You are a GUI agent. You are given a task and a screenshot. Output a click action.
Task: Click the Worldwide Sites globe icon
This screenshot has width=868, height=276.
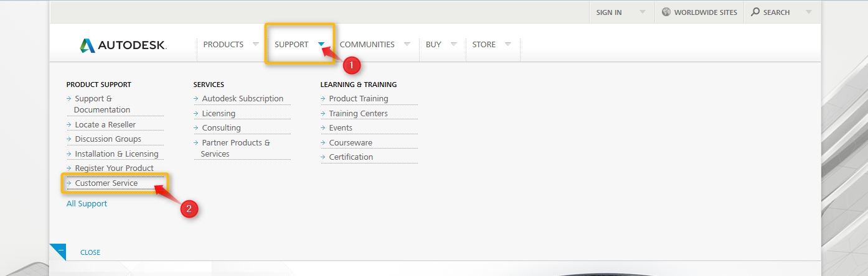click(x=666, y=12)
